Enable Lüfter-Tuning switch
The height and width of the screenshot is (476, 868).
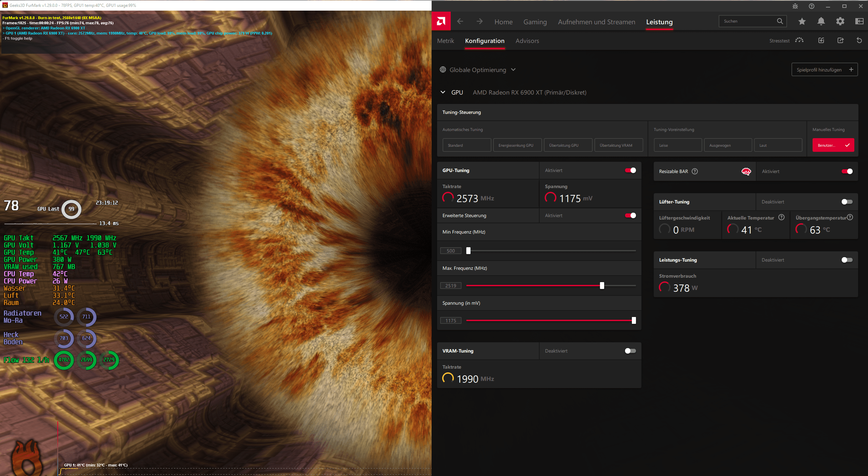coord(847,202)
